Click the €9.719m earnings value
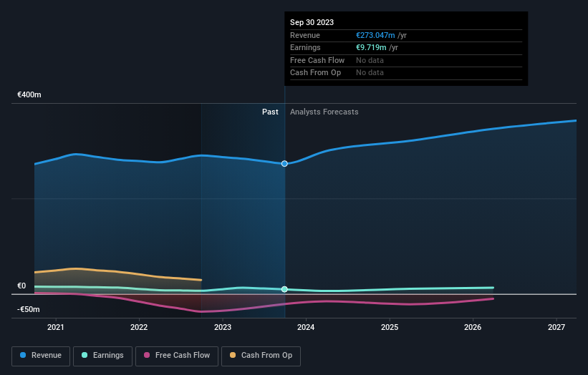This screenshot has height=375, width=588. [371, 47]
